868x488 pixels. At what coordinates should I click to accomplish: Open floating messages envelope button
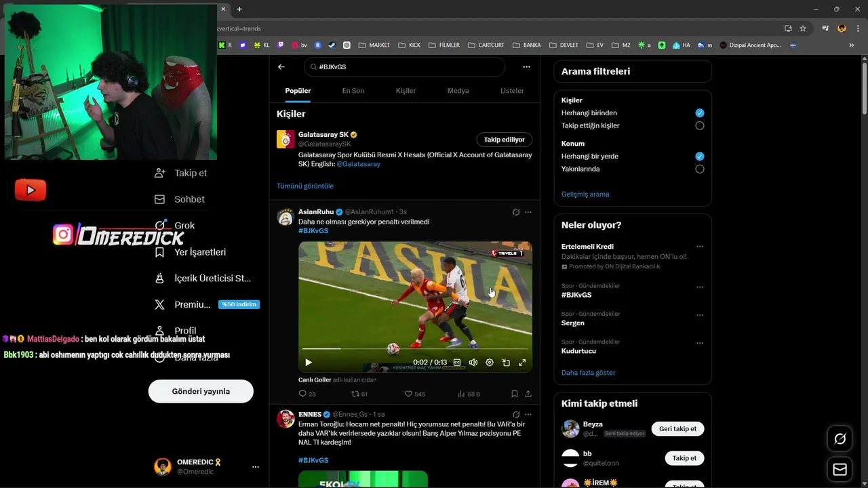pyautogui.click(x=840, y=470)
